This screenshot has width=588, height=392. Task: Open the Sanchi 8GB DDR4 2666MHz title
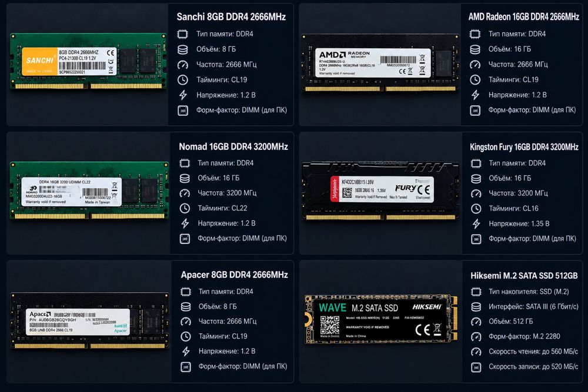point(231,17)
